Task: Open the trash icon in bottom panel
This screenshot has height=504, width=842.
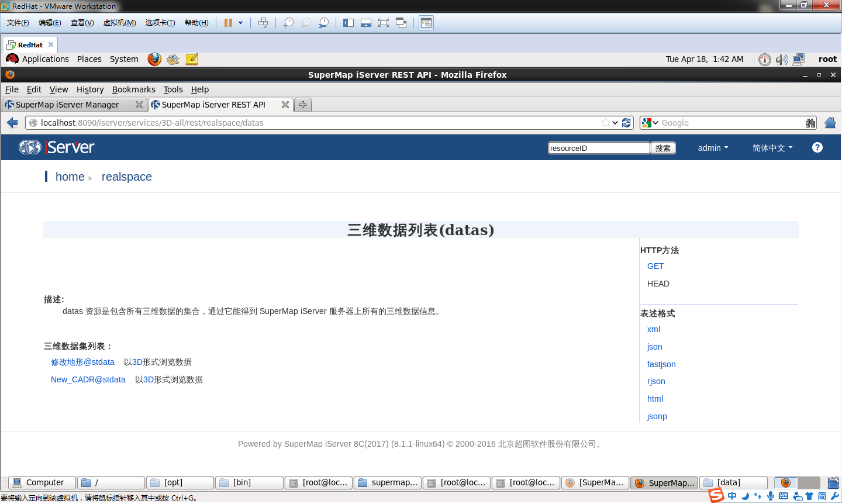Action: [x=833, y=483]
